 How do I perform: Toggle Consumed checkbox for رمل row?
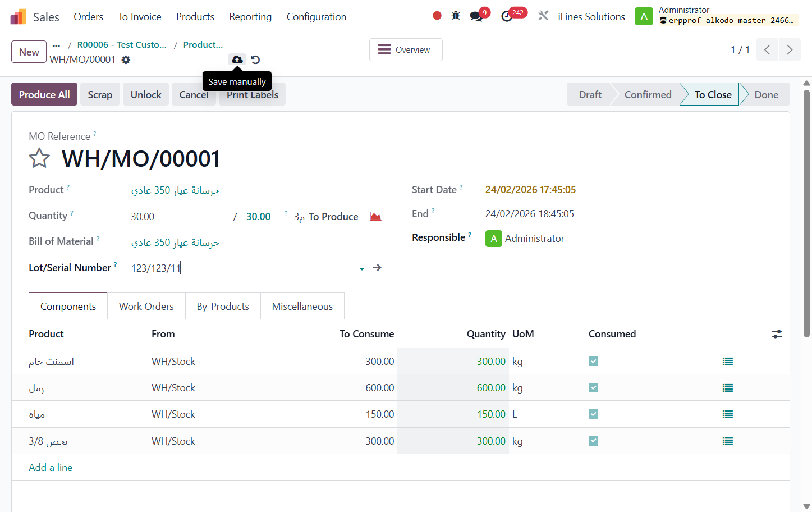(593, 387)
